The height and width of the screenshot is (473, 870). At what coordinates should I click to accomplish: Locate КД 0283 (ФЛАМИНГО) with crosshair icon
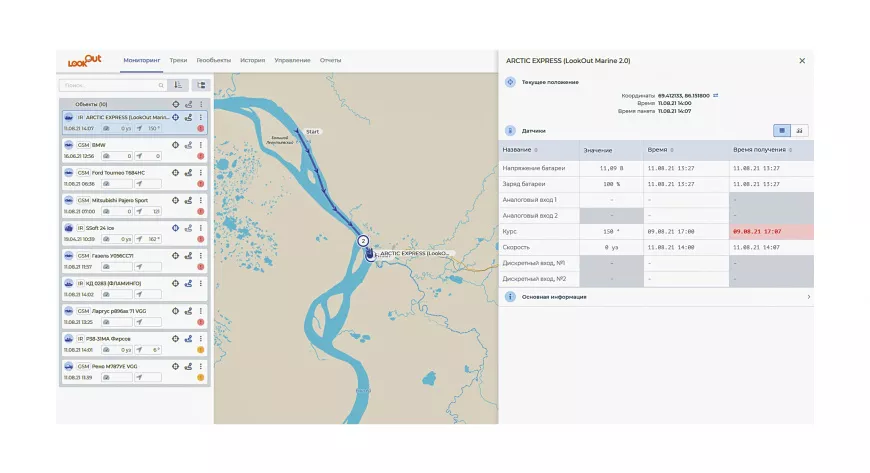pyautogui.click(x=175, y=283)
